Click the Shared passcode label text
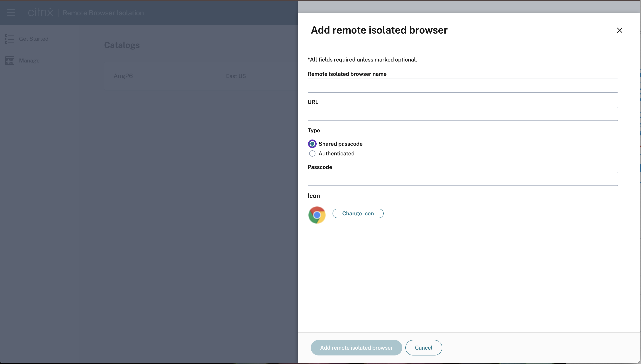Screen dimensions: 641x364 tap(340, 144)
